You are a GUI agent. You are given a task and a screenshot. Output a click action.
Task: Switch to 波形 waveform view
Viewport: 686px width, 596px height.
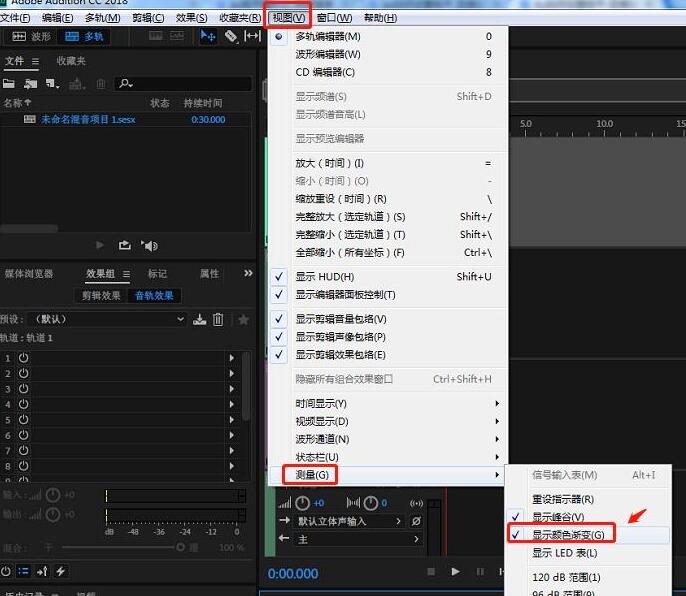pos(31,36)
